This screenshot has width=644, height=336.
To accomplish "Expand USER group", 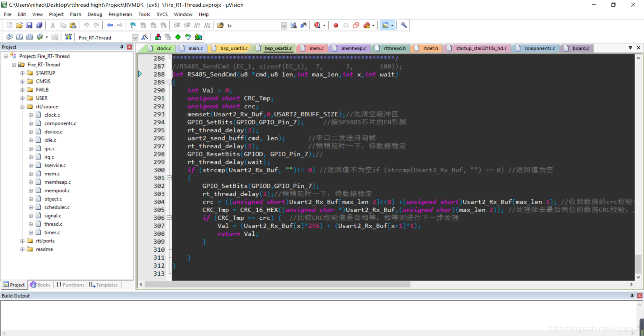I will [x=22, y=98].
